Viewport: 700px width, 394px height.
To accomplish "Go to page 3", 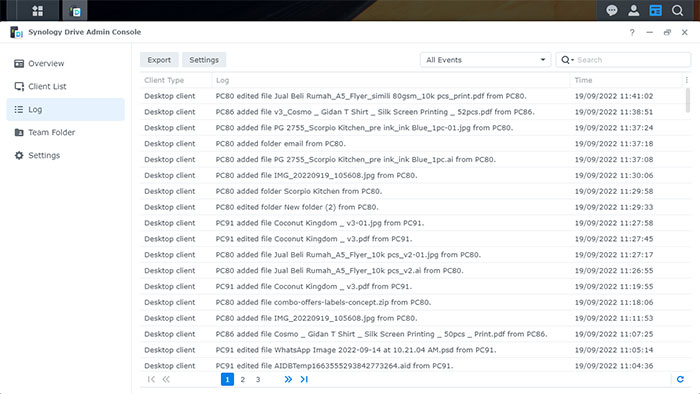I will [258, 379].
